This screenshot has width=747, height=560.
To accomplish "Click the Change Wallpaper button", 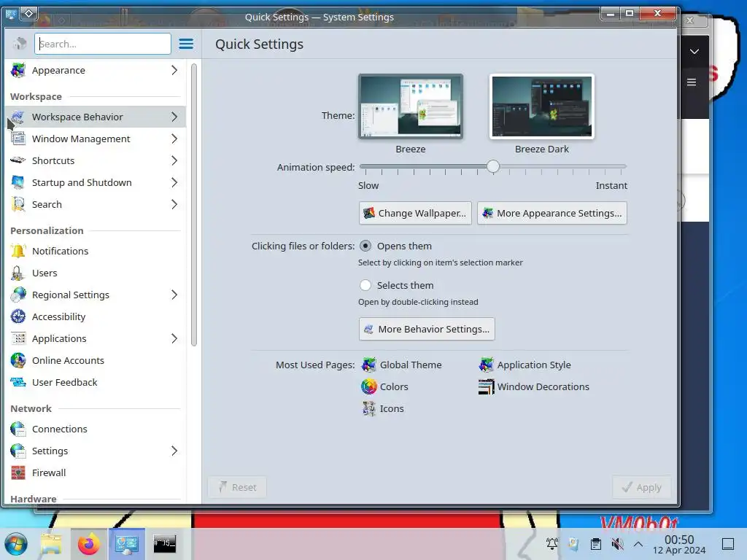I will [415, 213].
